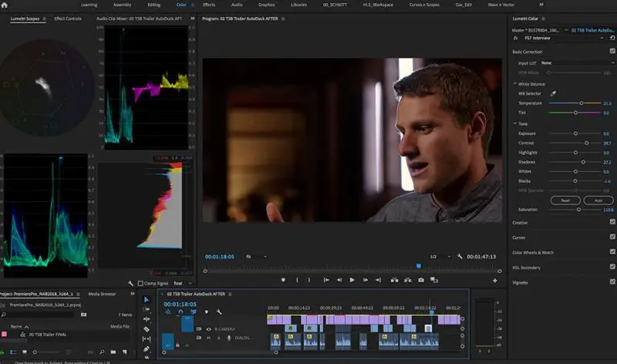The image size is (617, 364).
Task: Click the Comparison View icon
Action: click(x=434, y=280)
